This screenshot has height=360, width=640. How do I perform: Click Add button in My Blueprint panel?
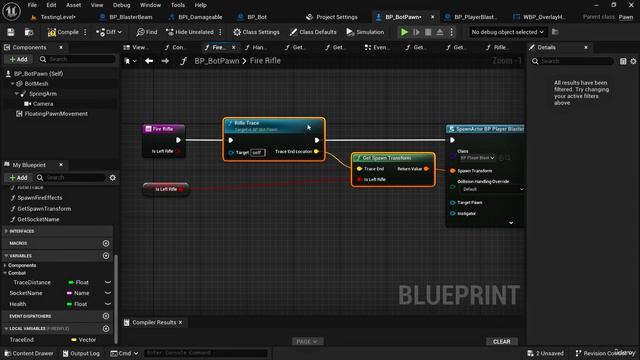tap(18, 178)
